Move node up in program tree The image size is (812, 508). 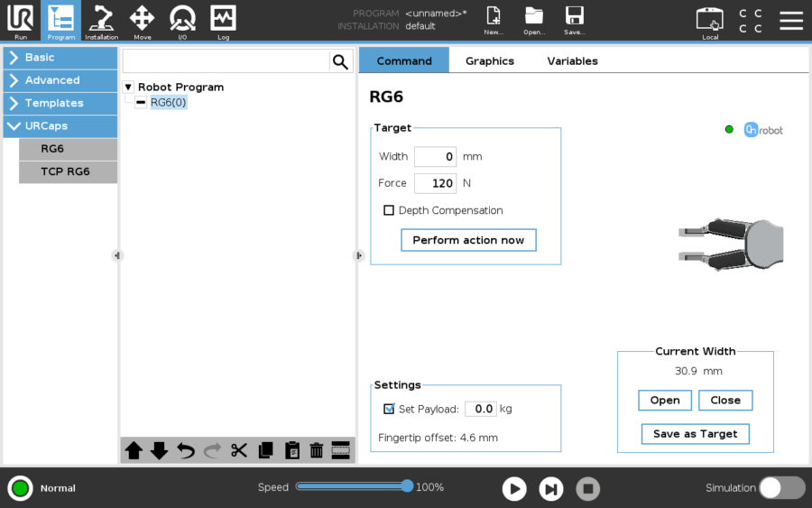[x=134, y=450]
